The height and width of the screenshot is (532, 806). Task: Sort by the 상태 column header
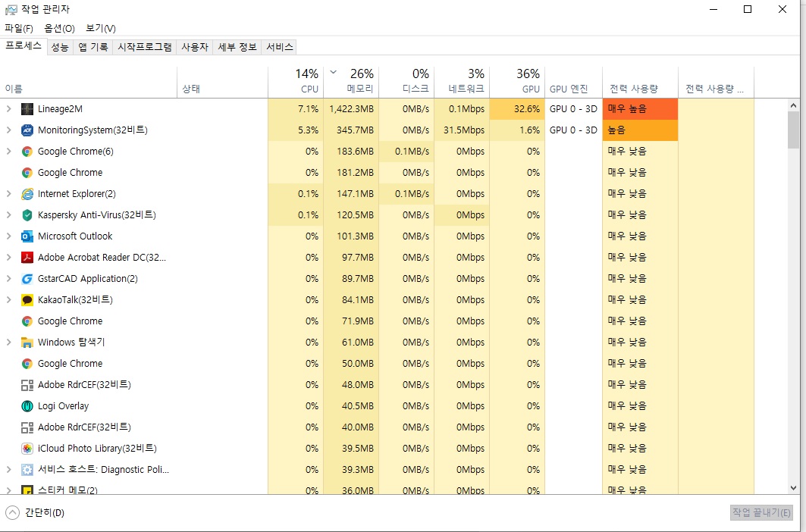223,82
